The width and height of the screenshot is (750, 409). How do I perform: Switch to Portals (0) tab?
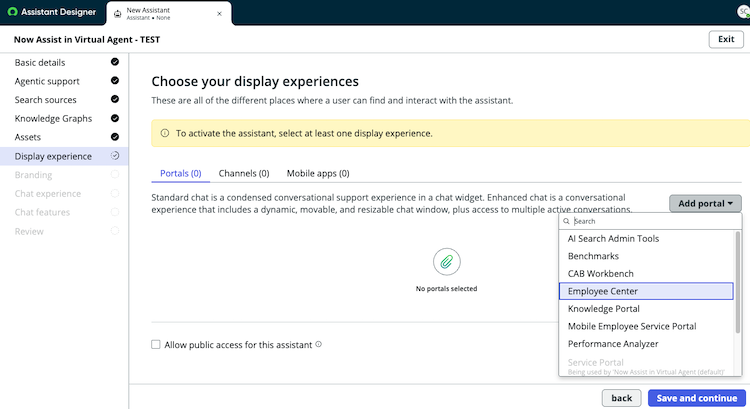pos(180,173)
